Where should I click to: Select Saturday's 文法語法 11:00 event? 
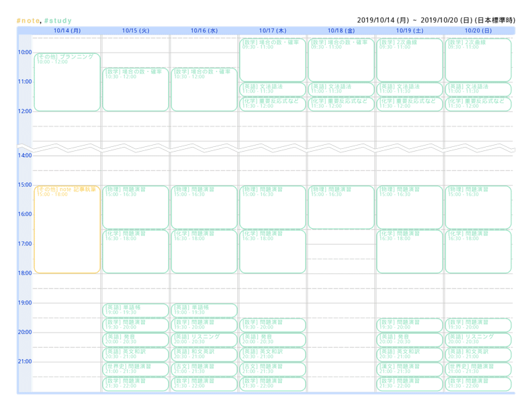pos(410,89)
